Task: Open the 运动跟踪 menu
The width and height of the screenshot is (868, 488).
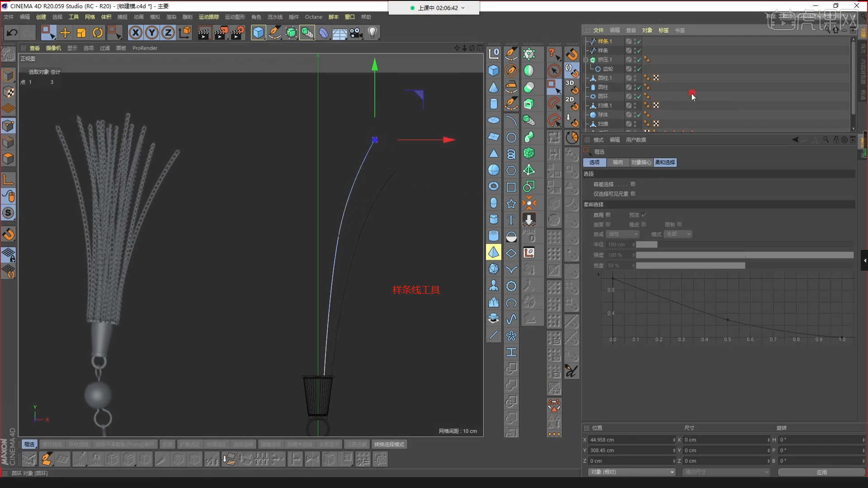Action: pos(209,17)
